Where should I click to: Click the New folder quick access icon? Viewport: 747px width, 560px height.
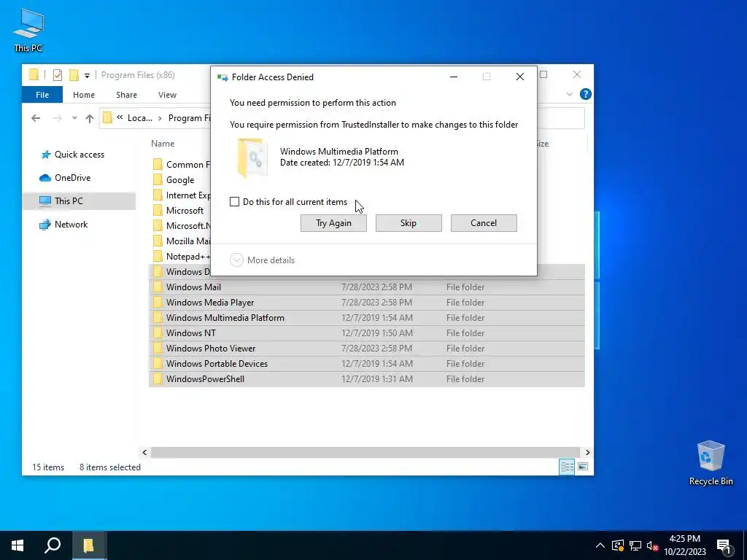pos(74,75)
